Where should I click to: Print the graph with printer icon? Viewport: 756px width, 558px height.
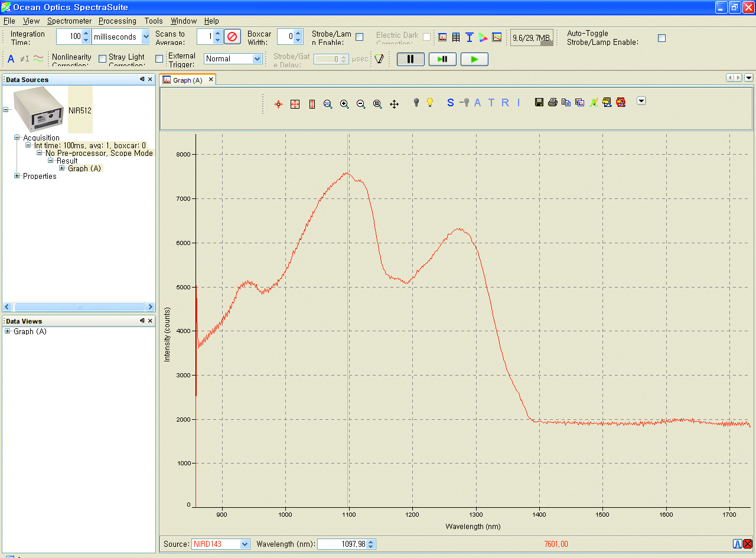(552, 102)
